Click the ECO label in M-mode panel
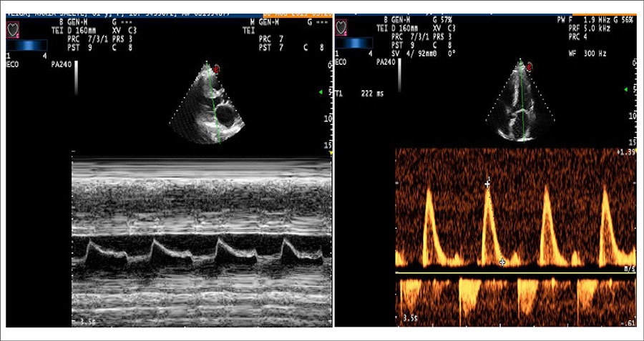Image resolution: width=644 pixels, height=341 pixels. pos(13,65)
